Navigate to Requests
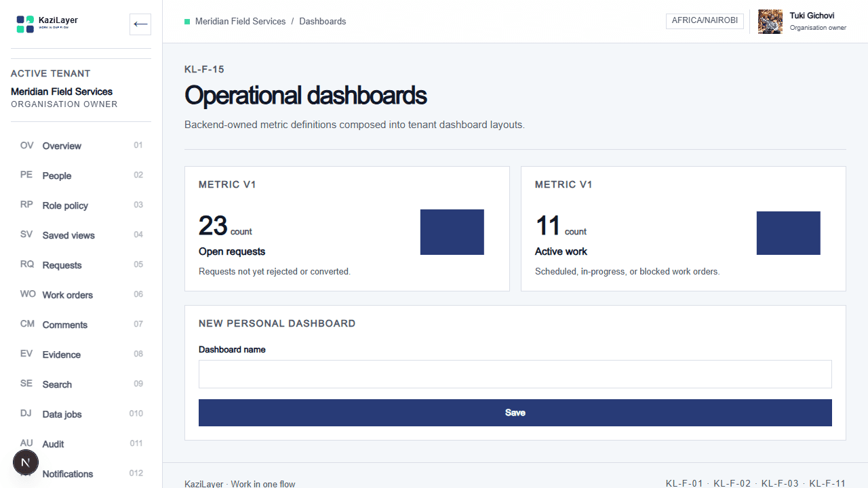 [81, 265]
